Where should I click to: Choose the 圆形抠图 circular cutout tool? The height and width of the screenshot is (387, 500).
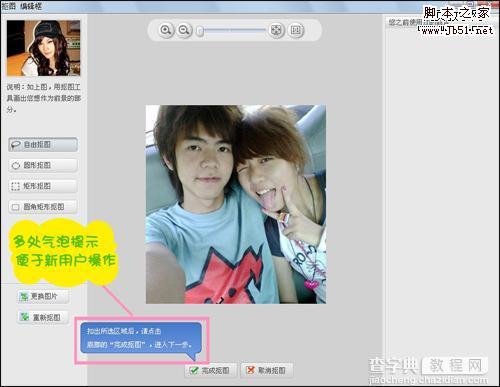tap(43, 165)
